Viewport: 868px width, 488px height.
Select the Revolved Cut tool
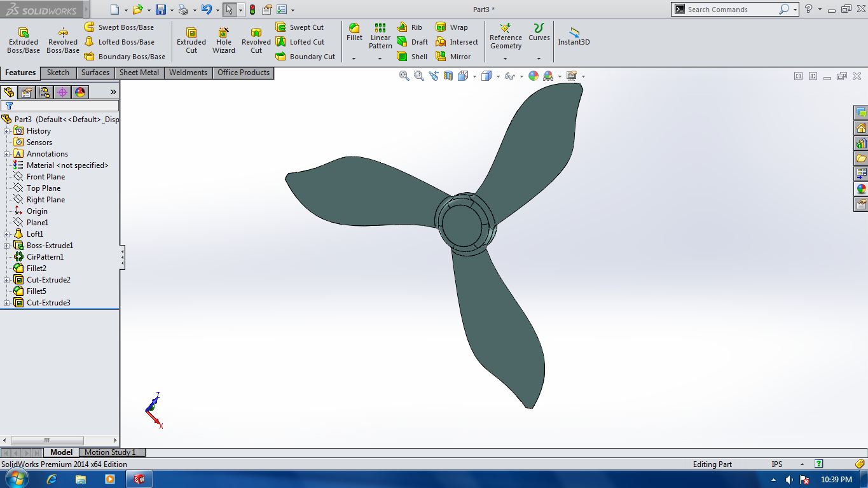pyautogui.click(x=256, y=41)
